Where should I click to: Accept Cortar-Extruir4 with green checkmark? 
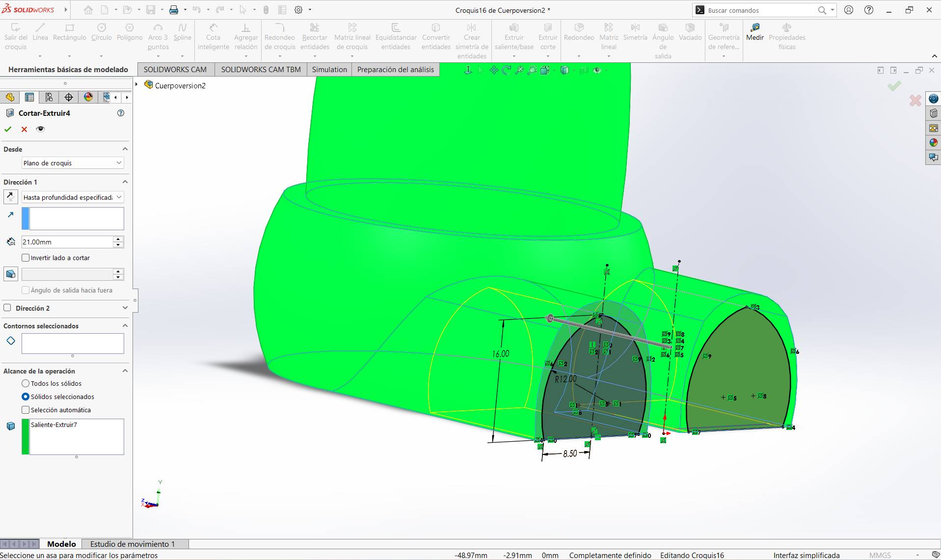click(8, 129)
